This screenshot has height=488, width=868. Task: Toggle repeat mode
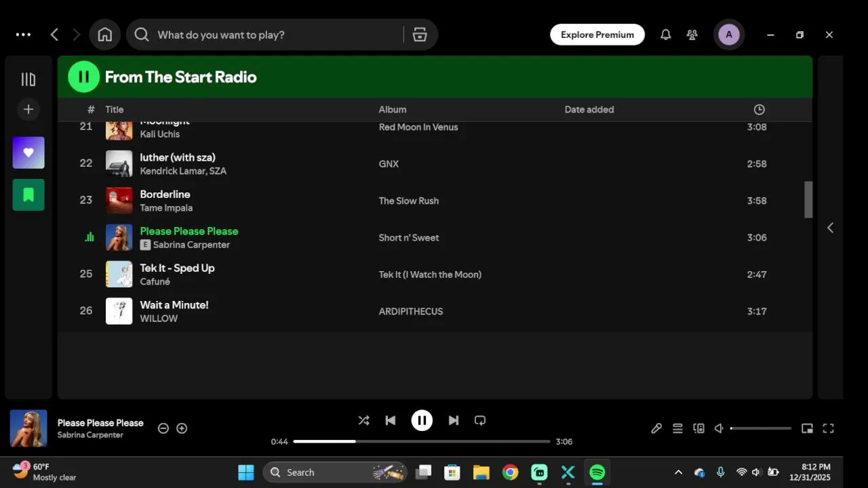480,420
